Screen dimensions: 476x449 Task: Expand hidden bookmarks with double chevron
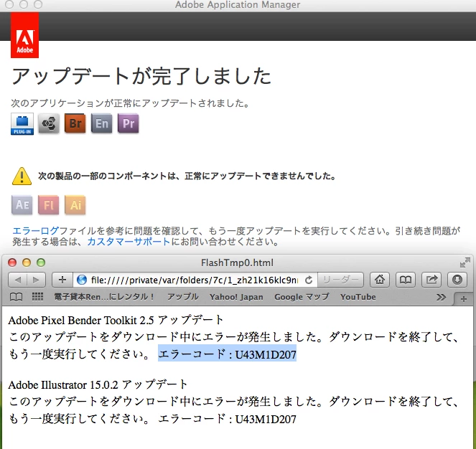(x=441, y=298)
